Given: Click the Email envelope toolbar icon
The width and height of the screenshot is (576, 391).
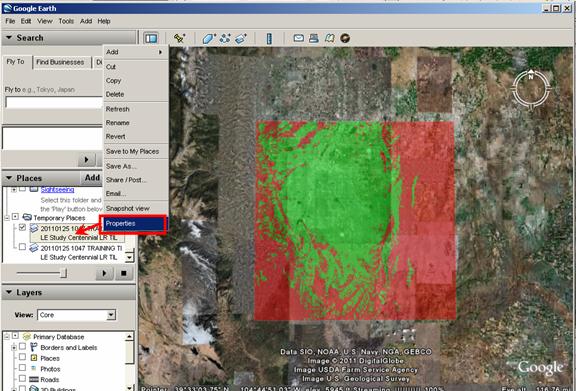Looking at the screenshot, I should pos(298,38).
